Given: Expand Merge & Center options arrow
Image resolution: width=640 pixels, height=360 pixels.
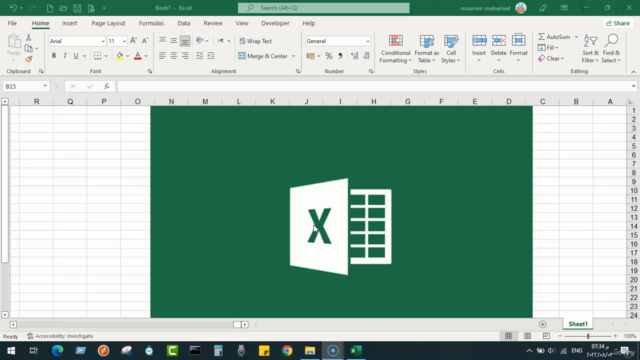Looking at the screenshot, I should [x=293, y=56].
